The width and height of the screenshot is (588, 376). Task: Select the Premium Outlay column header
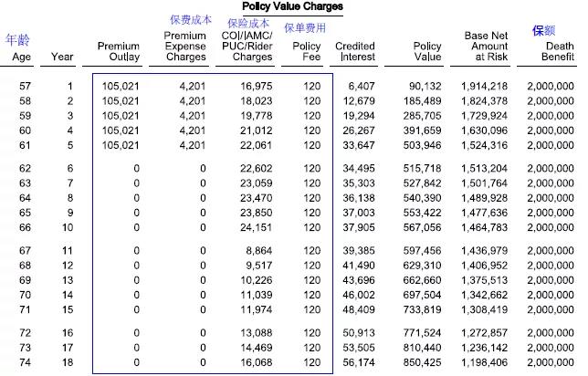click(118, 51)
